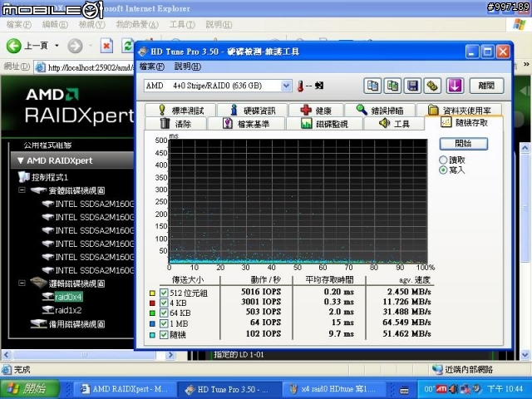Stop page loading in Internet Explorer
This screenshot has width=532, height=399.
tap(106, 46)
